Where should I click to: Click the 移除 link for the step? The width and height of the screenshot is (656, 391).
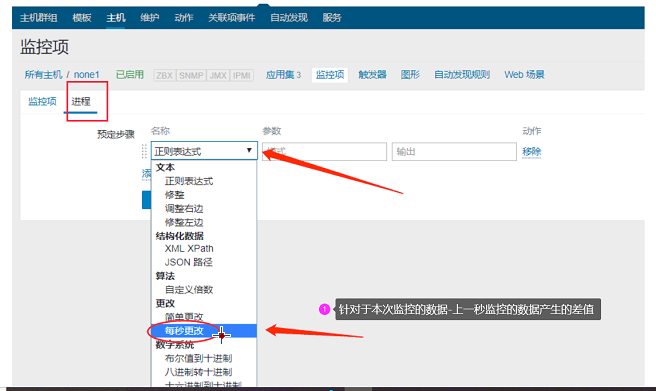click(x=531, y=151)
